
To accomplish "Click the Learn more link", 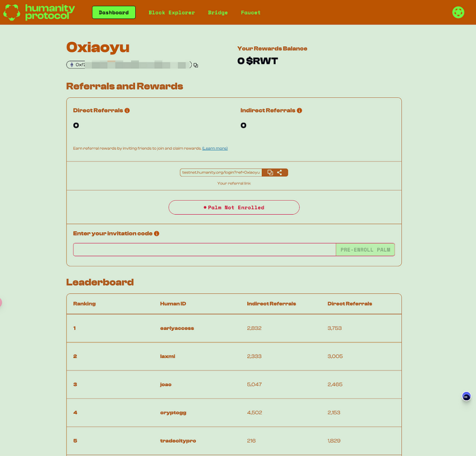I will coord(215,149).
